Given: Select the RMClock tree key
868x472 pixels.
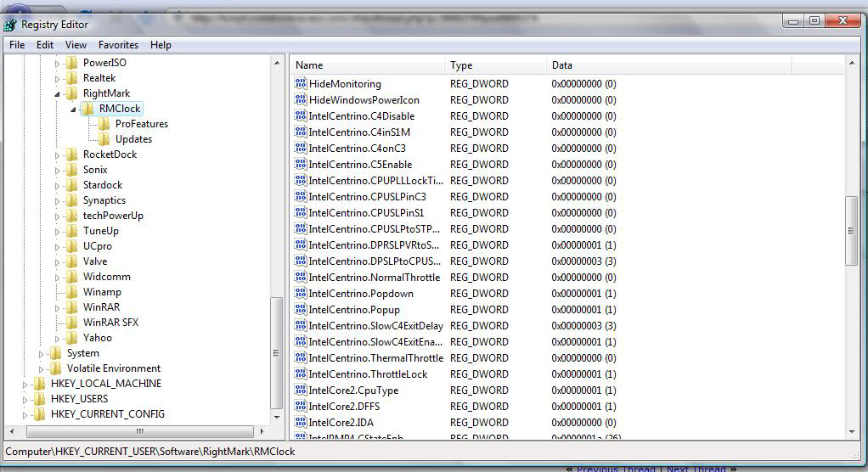Looking at the screenshot, I should (x=120, y=109).
